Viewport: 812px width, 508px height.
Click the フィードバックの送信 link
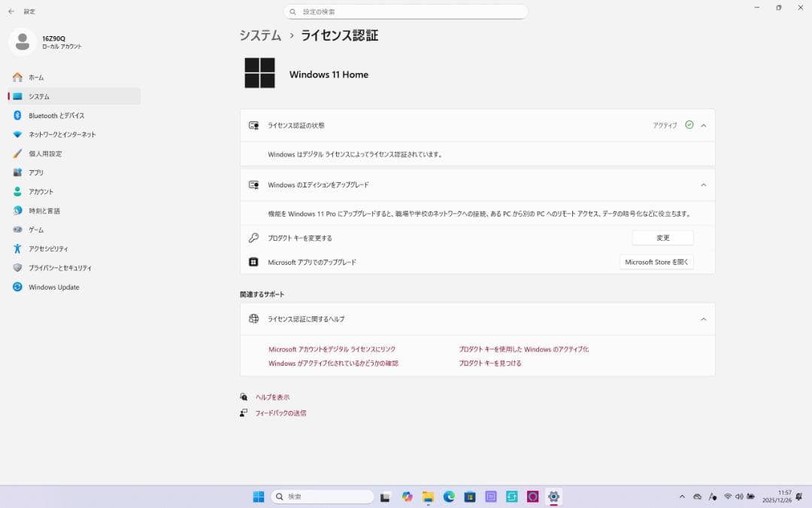(x=281, y=412)
